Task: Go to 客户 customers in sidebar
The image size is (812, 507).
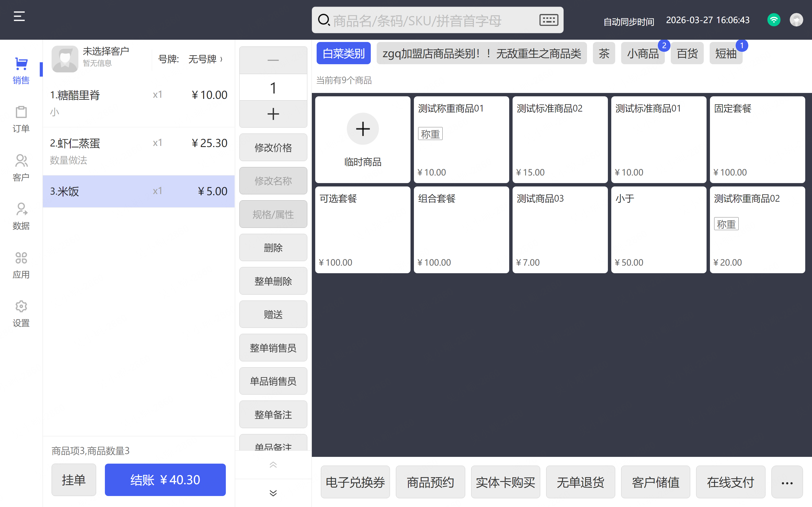Action: [x=21, y=168]
